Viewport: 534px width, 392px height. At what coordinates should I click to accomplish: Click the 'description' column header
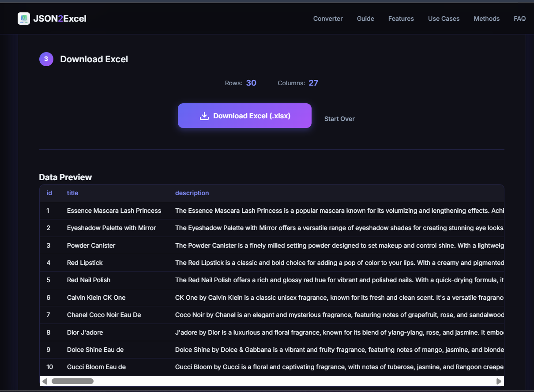192,193
